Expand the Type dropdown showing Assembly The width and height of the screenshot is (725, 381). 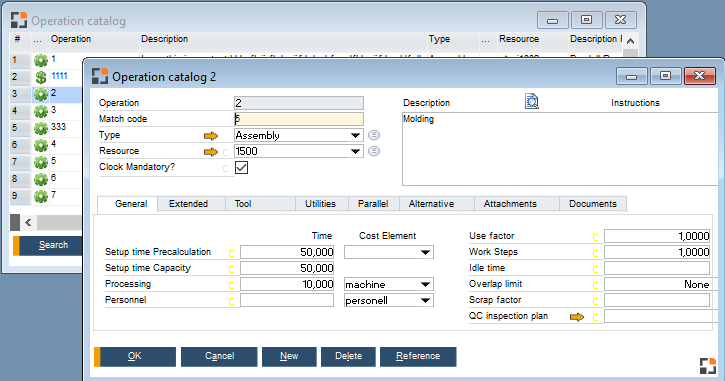(x=355, y=135)
